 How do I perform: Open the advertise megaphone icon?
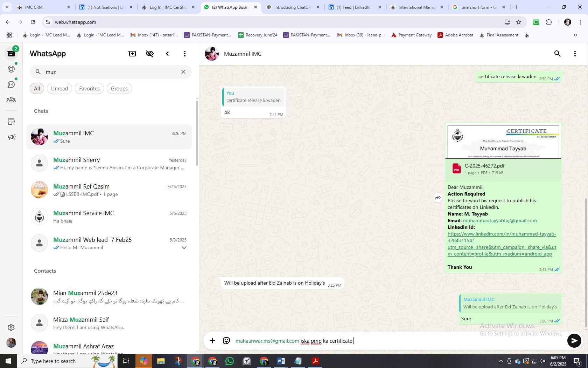(x=11, y=137)
